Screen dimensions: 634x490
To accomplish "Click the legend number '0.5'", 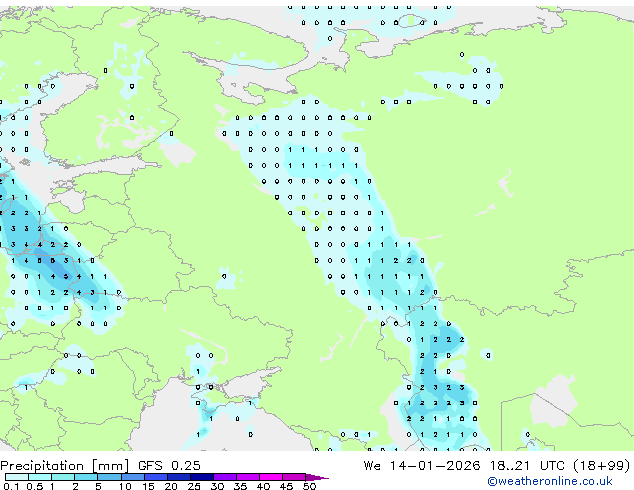I will coord(34,486).
